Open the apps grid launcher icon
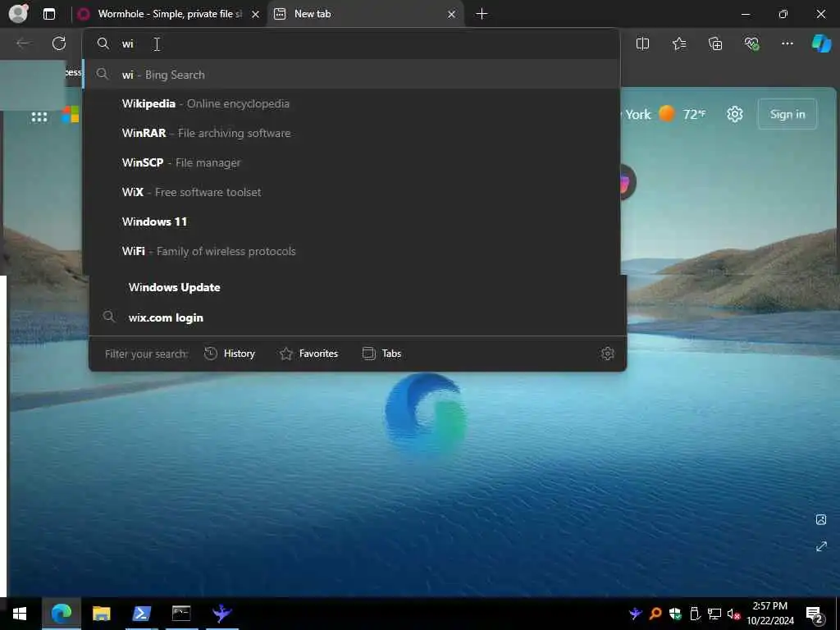The image size is (840, 630). (x=39, y=116)
